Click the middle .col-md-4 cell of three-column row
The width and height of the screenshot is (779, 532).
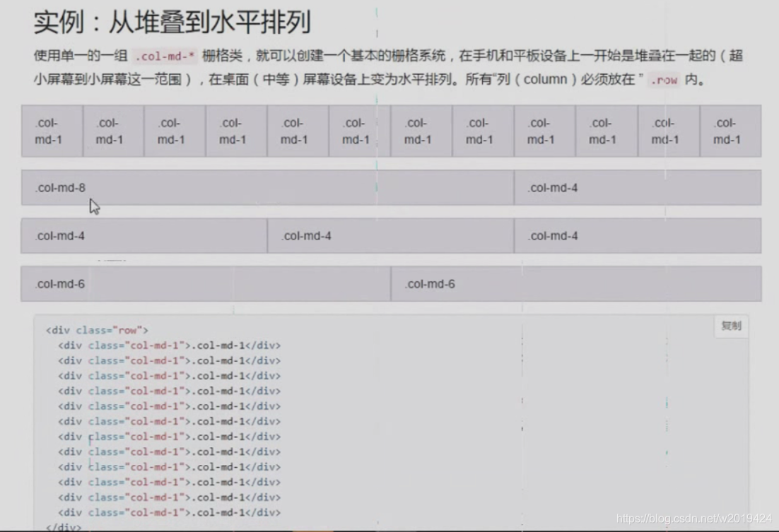coord(391,236)
